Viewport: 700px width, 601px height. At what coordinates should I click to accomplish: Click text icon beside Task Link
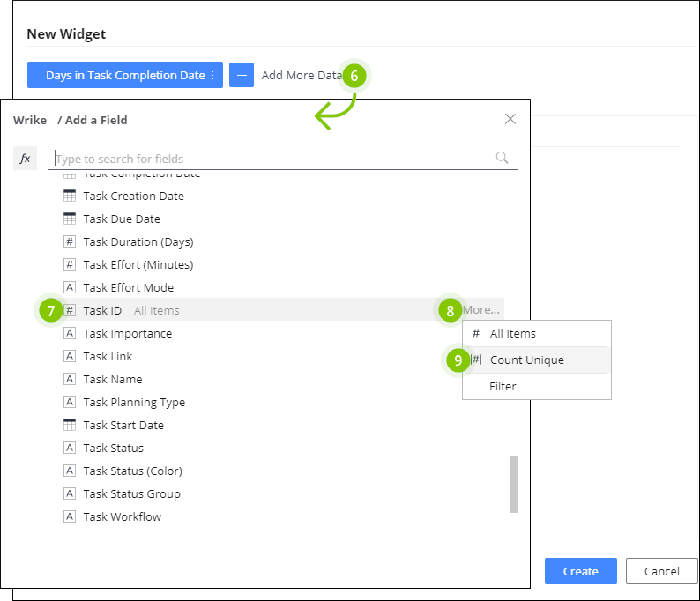click(70, 356)
